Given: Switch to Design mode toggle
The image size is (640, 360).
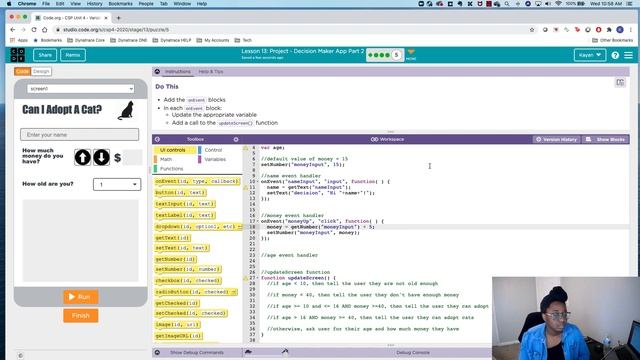Looking at the screenshot, I should tap(41, 71).
